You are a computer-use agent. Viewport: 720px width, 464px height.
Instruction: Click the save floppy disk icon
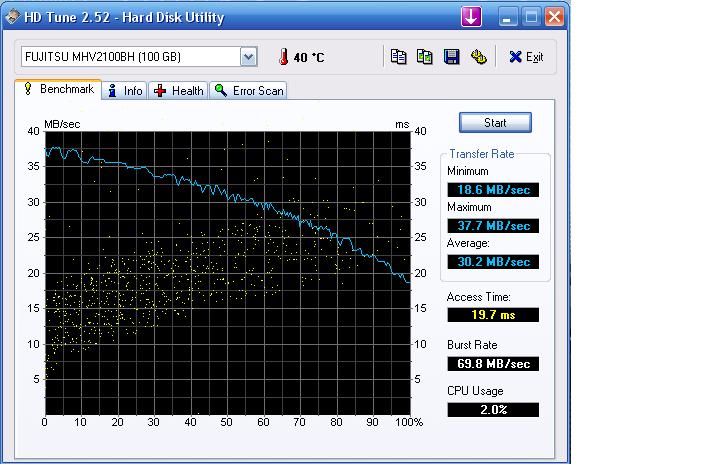(x=451, y=57)
